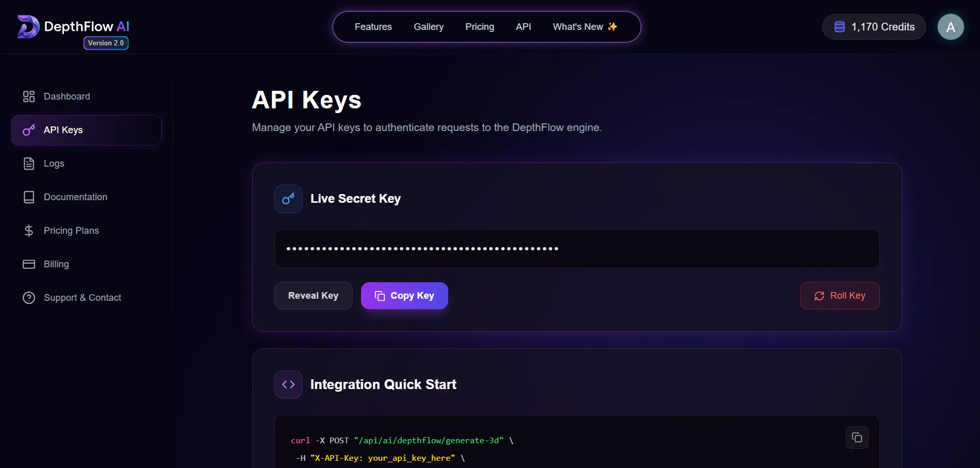Copy the curl code snippet

(x=857, y=438)
